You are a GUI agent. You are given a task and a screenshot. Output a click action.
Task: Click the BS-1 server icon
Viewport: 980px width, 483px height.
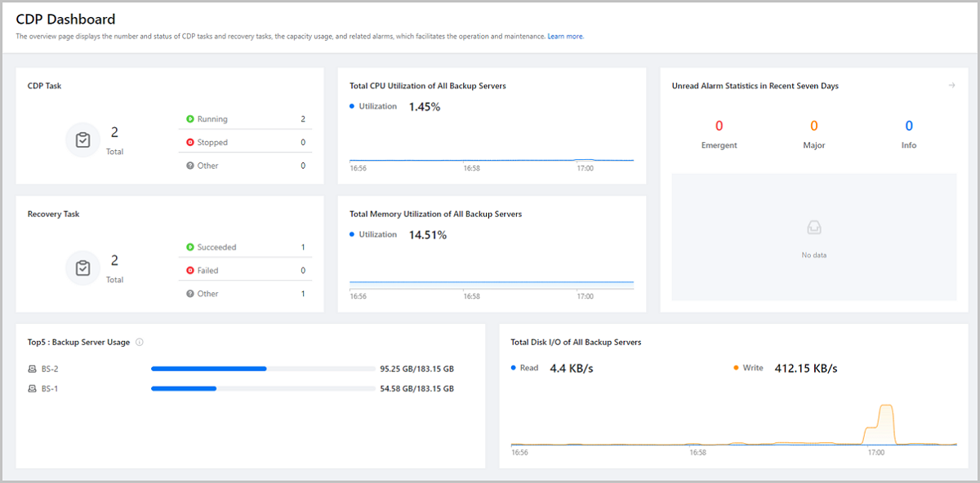tap(32, 388)
